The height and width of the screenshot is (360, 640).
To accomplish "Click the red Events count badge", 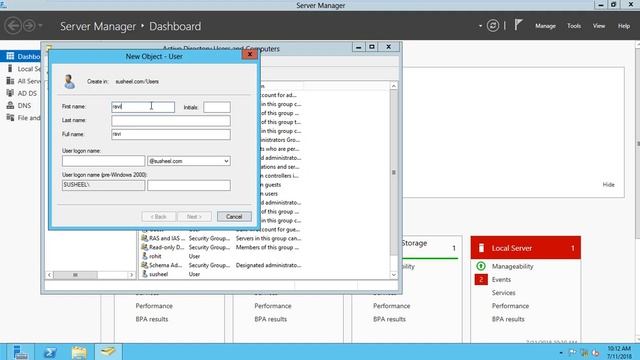I will pyautogui.click(x=481, y=280).
